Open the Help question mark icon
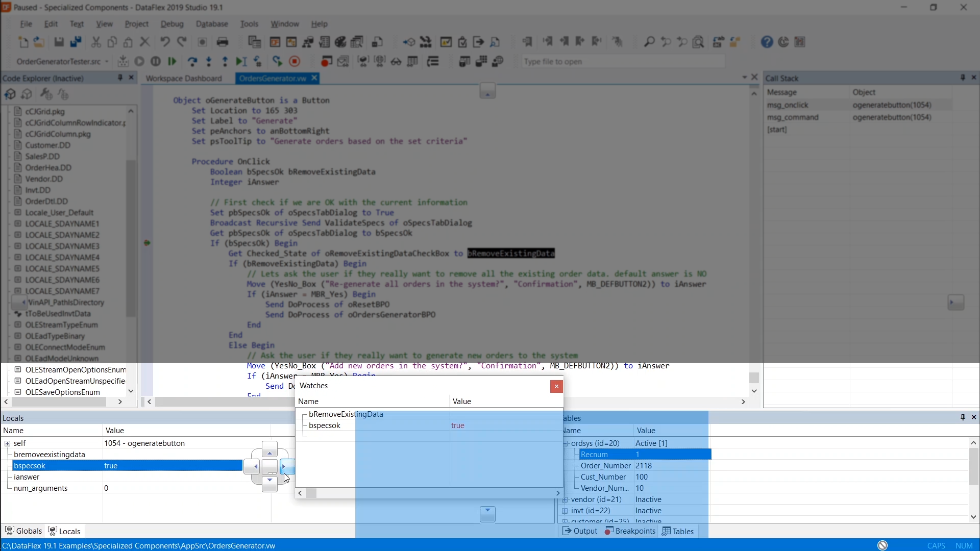Screen dimensions: 980x551 [767, 42]
